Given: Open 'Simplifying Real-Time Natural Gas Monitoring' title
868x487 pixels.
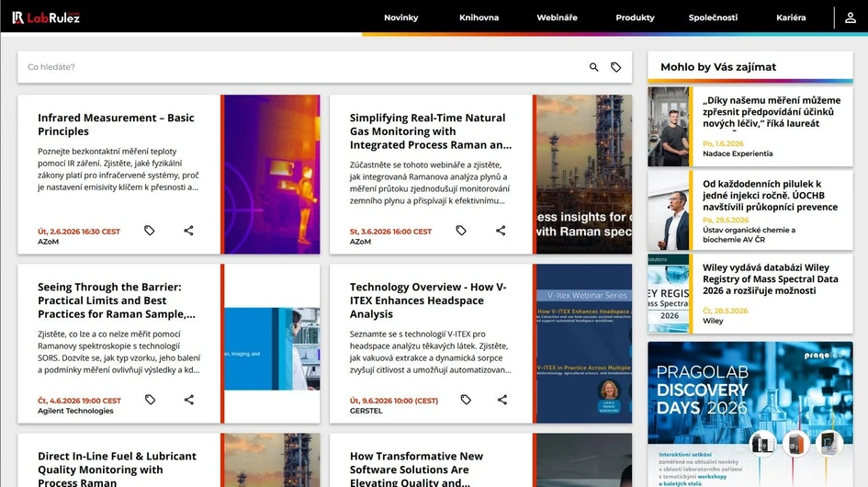Looking at the screenshot, I should [x=431, y=131].
